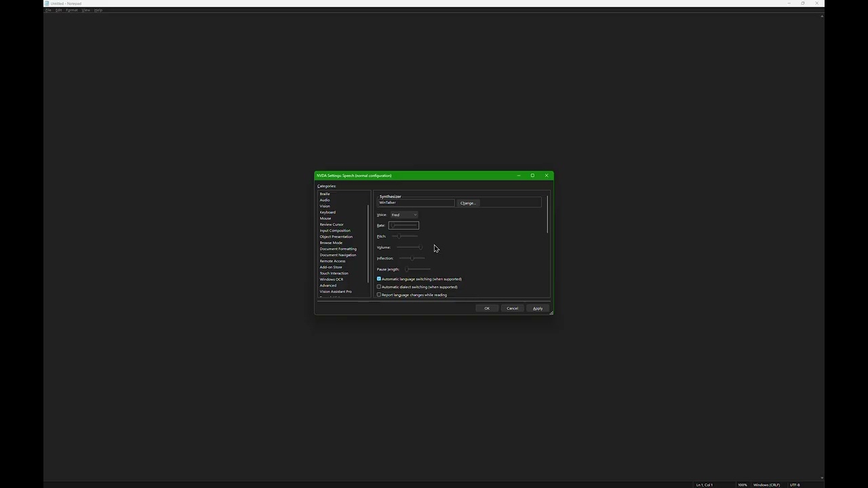Open the View menu in Notepad
The width and height of the screenshot is (868, 488).
point(86,10)
